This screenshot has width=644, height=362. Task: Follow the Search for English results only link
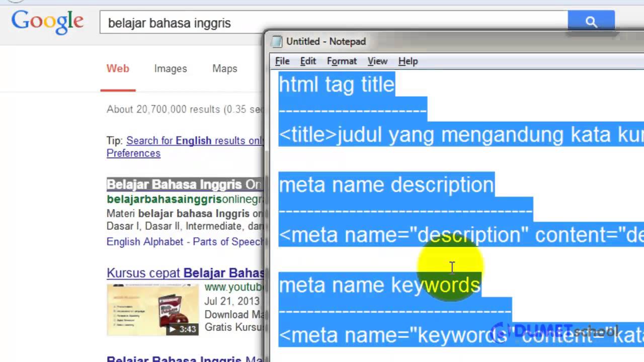point(195,141)
